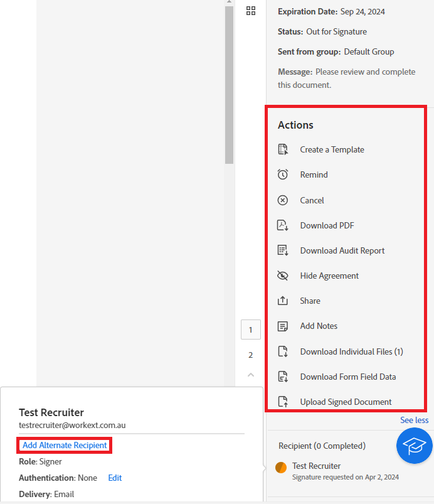Click the Download PDF icon

click(283, 225)
